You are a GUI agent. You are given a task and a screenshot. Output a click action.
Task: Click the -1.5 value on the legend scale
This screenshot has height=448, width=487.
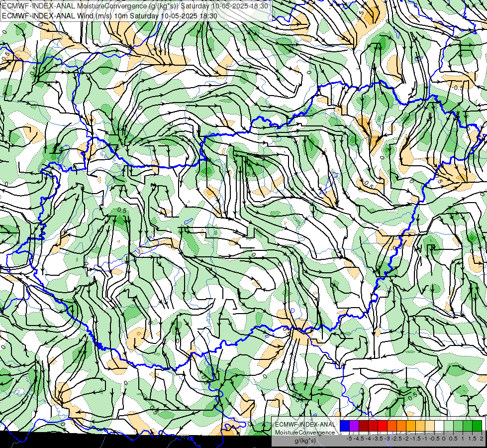(415, 439)
